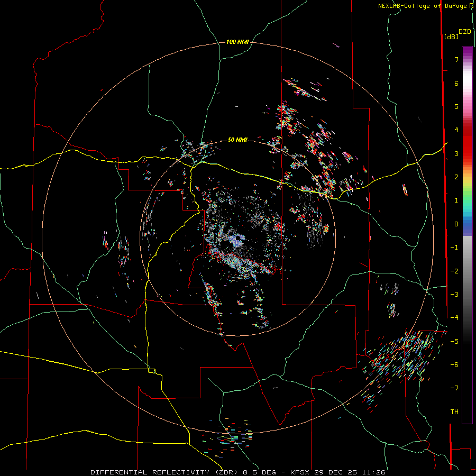
Task: Click the 5 dB value on the color scale
Action: point(456,106)
